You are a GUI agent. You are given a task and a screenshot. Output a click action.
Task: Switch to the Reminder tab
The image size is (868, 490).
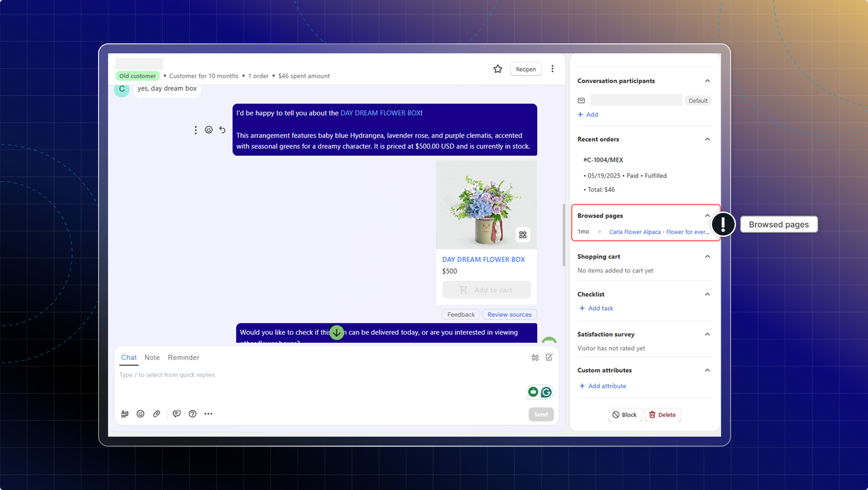pos(183,357)
